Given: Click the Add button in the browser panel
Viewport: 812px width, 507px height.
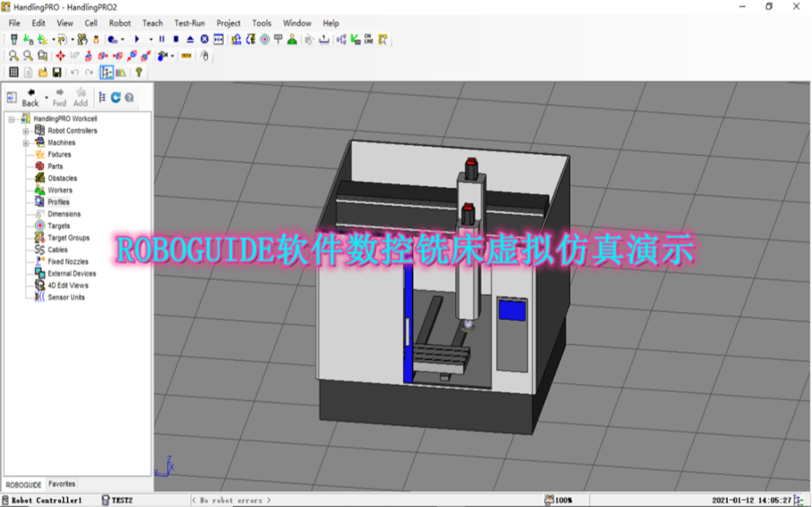Looking at the screenshot, I should 80,98.
